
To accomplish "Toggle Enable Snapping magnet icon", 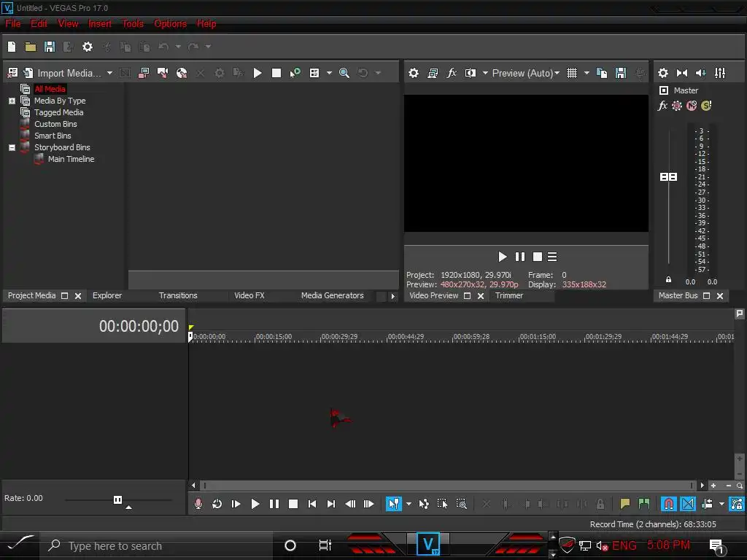I will (x=668, y=504).
